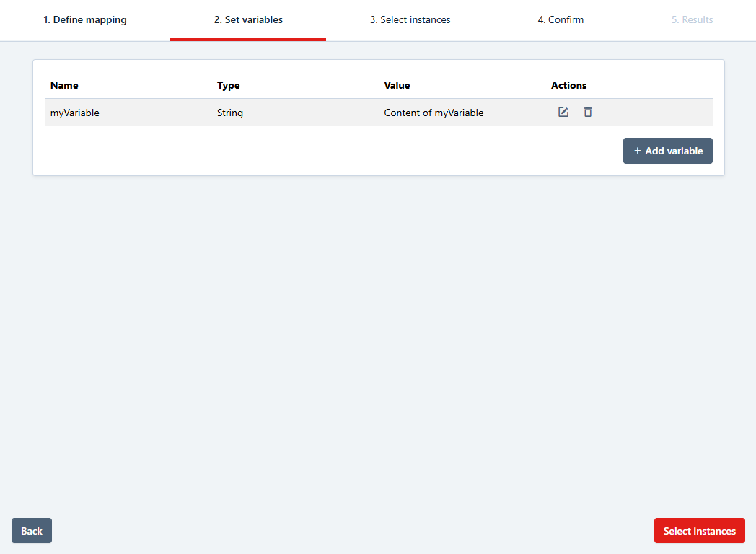
Task: Click the red underline beneath Set variables
Action: [248, 39]
